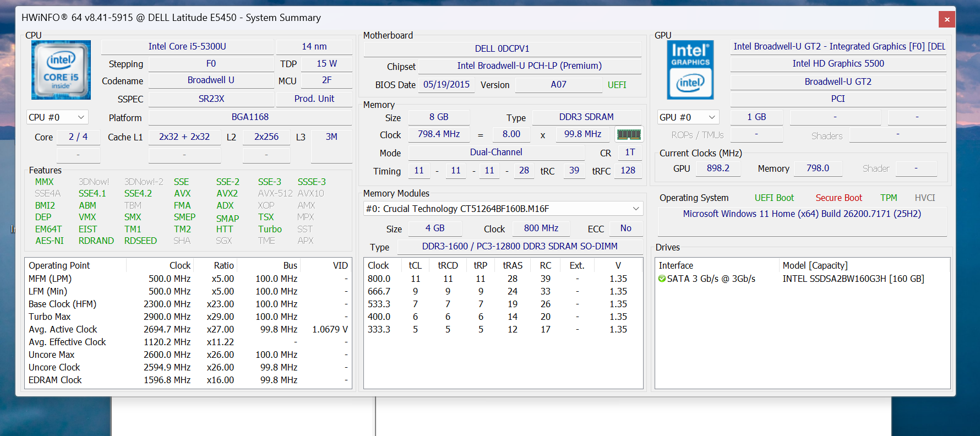Click the GPU bus value PCI
The width and height of the screenshot is (980, 436).
pyautogui.click(x=839, y=99)
